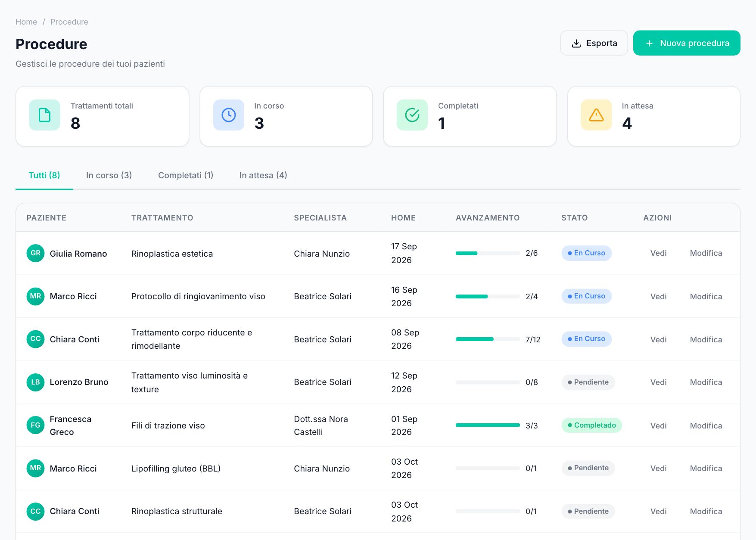The height and width of the screenshot is (540, 756).
Task: Click CC avatar in Trattamento corpo riducente row
Action: (x=35, y=339)
